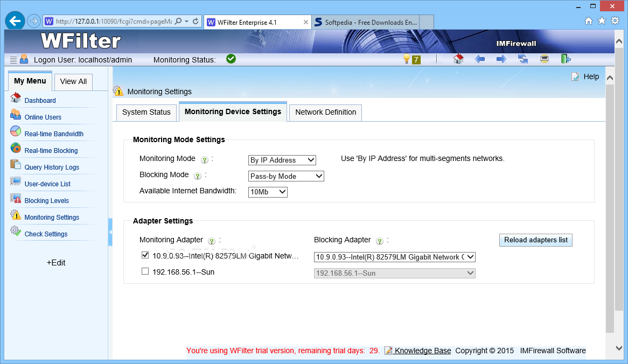
Task: Click the User-device List monitor icon
Action: (16, 181)
